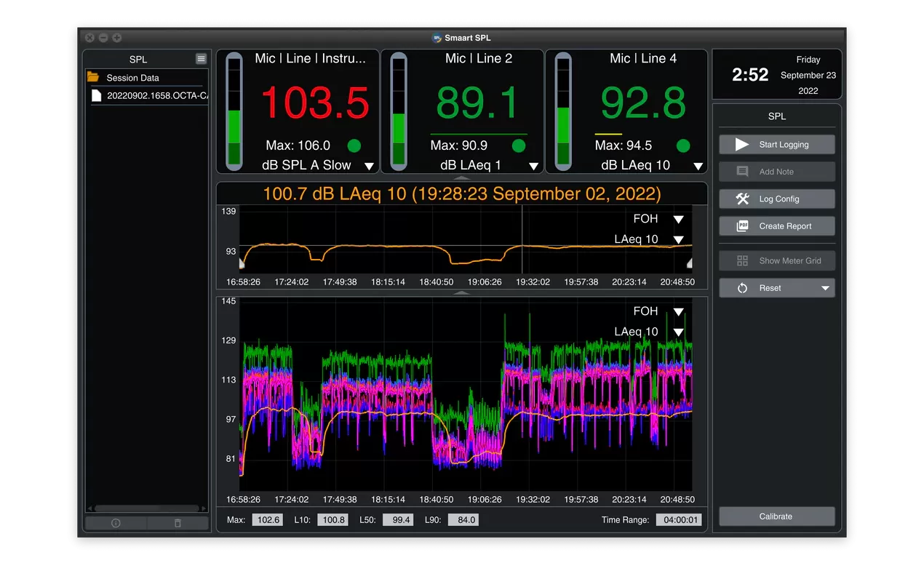The image size is (924, 571).
Task: Click the Max: 90.9 label
Action: click(x=459, y=145)
